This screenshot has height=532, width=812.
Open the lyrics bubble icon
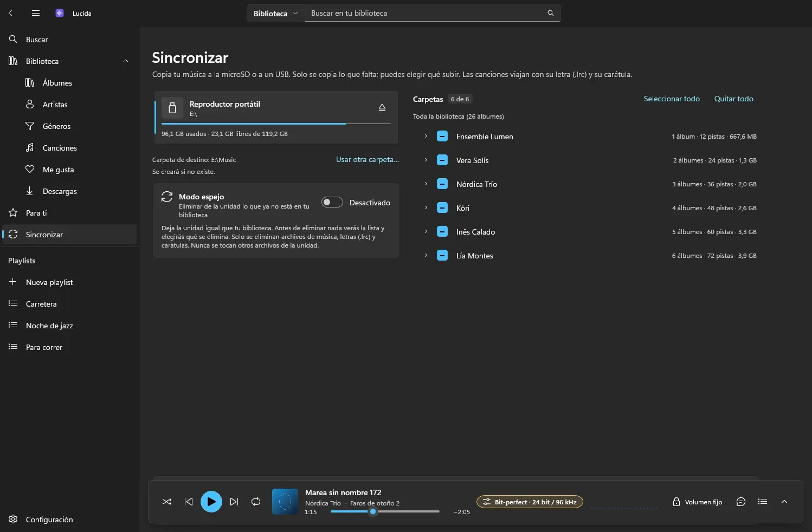[x=741, y=502]
